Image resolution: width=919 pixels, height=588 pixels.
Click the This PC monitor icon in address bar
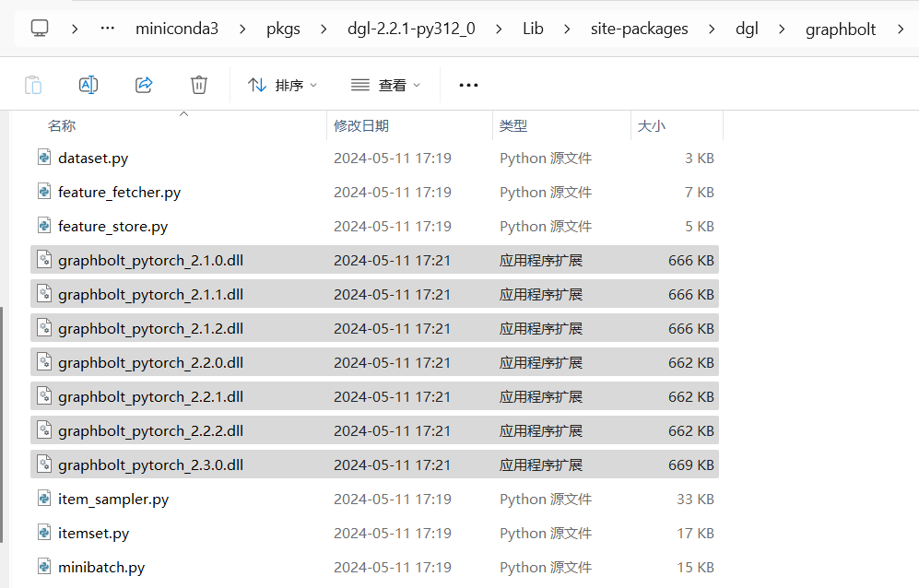point(40,29)
